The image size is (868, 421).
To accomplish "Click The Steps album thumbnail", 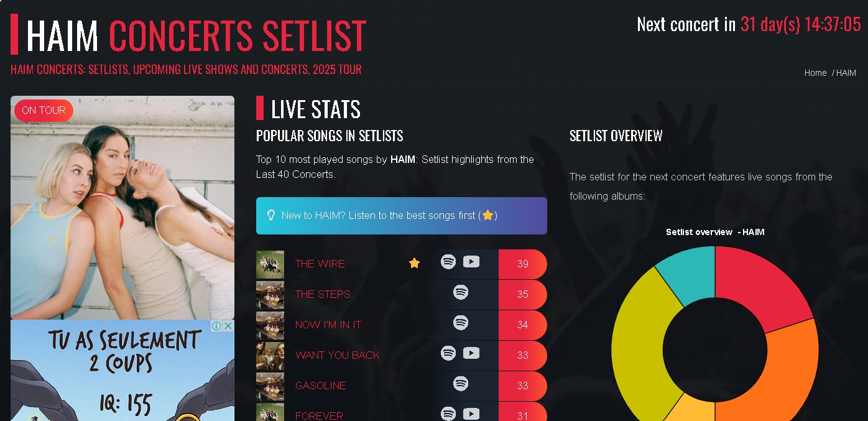I will 270,295.
